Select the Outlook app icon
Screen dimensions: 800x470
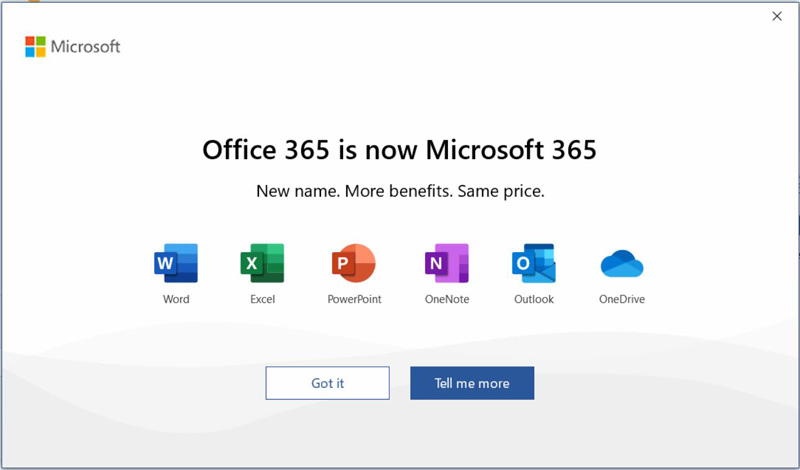534,263
